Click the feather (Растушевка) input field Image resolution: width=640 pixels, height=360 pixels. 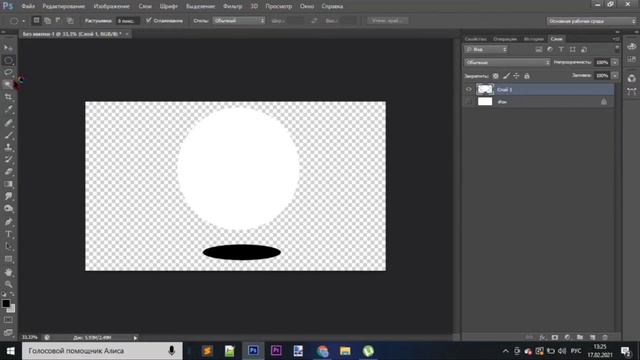[127, 20]
